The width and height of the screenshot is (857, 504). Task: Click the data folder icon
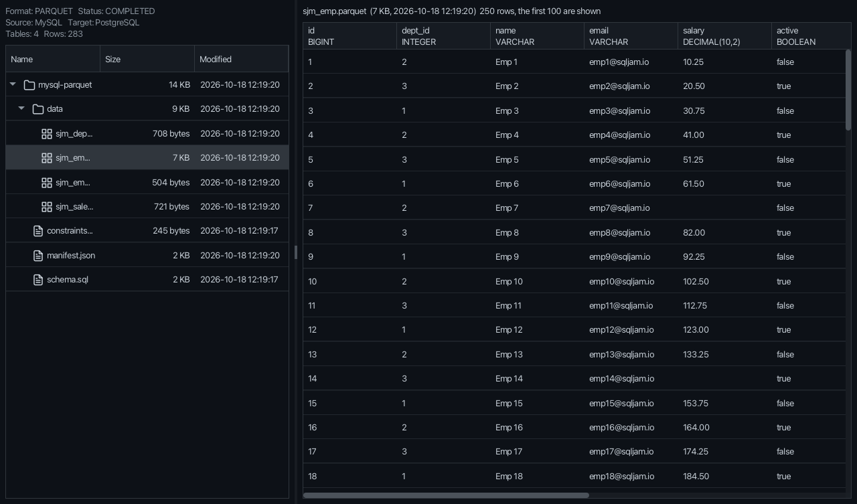click(38, 109)
